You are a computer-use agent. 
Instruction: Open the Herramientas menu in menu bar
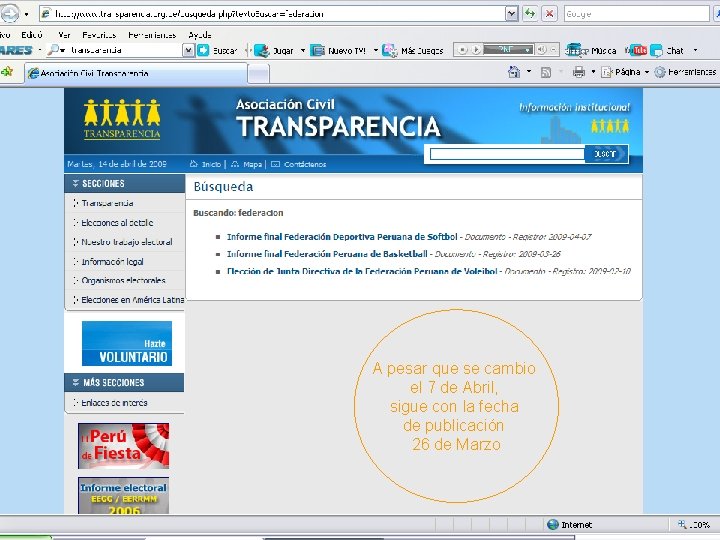pyautogui.click(x=152, y=35)
